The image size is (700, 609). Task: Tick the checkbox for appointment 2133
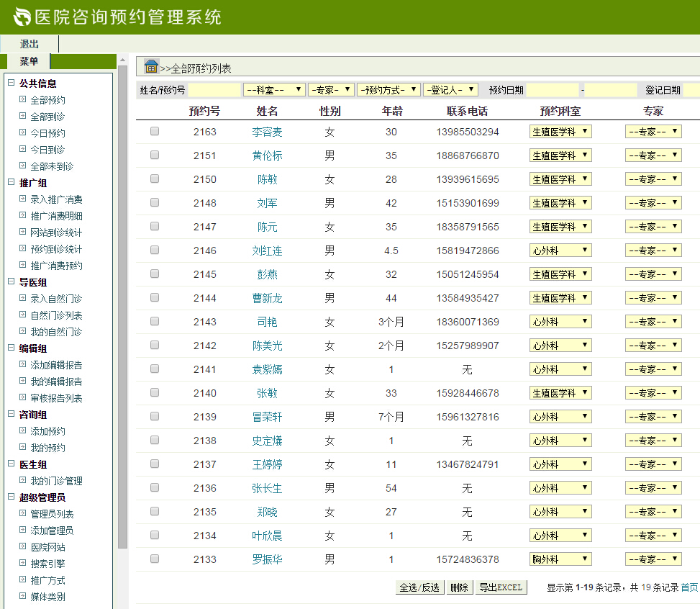[155, 559]
